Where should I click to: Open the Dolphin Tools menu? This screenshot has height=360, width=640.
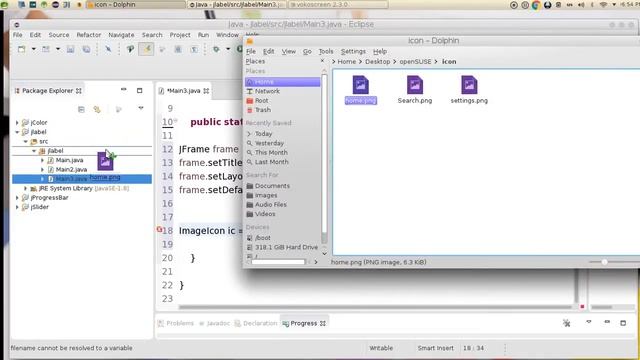click(x=326, y=51)
